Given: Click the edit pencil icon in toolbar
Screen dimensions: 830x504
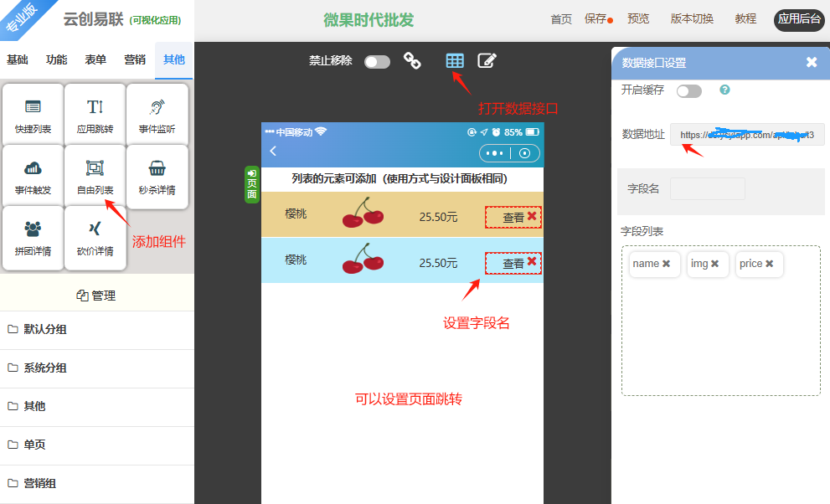Looking at the screenshot, I should coord(487,60).
